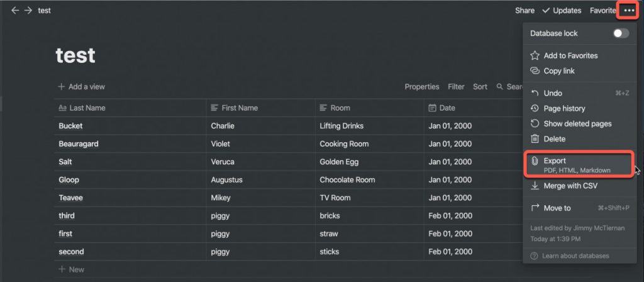Screen dimensions: 644x282
Task: Click Add a view
Action: (x=81, y=87)
